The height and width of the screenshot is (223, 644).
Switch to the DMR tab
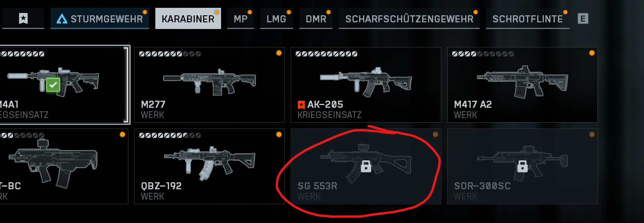(x=316, y=18)
